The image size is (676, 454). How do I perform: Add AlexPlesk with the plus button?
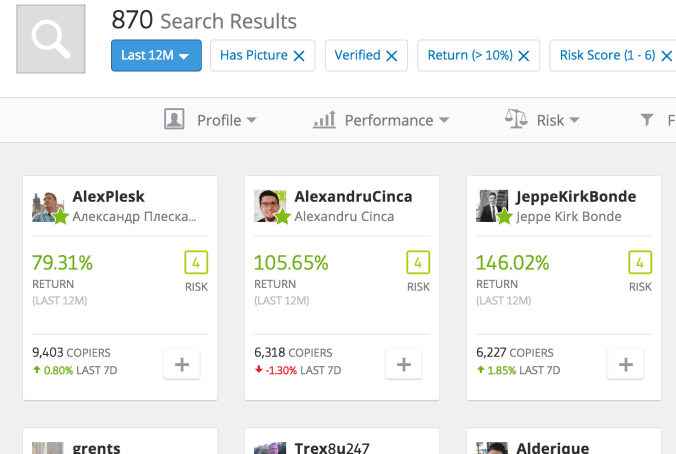[x=182, y=364]
